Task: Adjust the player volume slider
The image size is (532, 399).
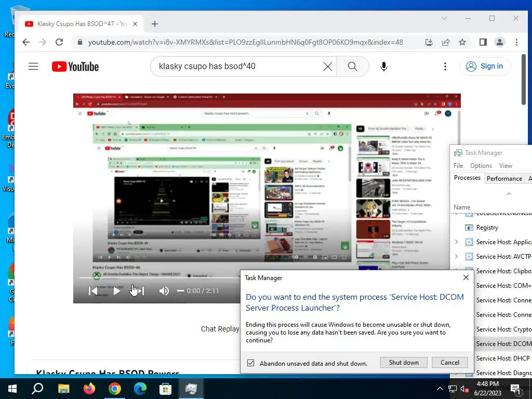Action: point(180,291)
